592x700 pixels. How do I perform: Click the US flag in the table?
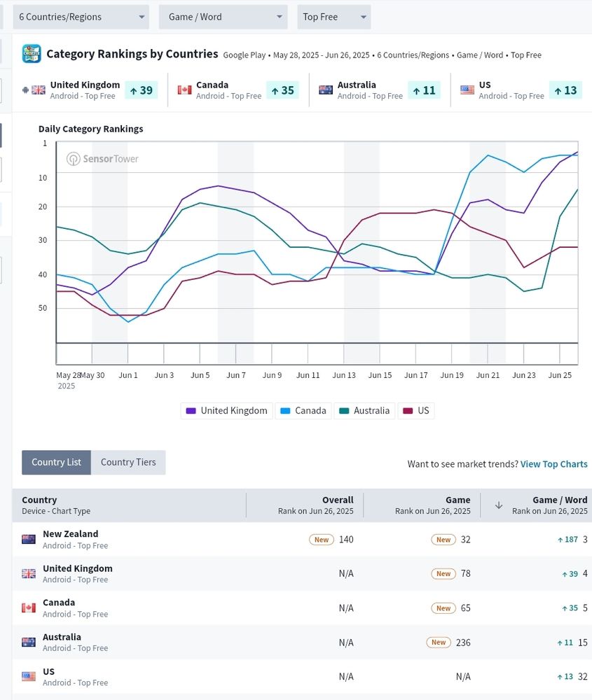(29, 677)
